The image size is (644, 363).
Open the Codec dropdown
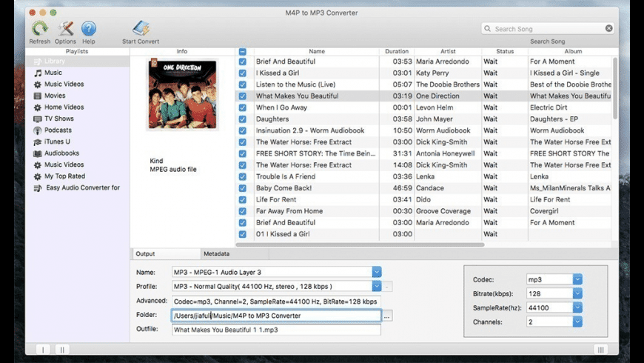tap(577, 279)
